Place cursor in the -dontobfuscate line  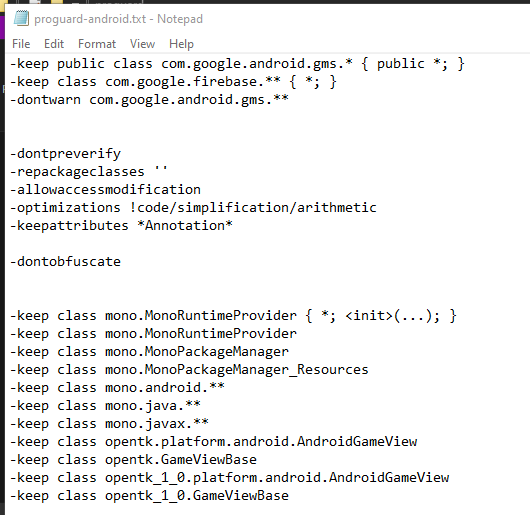coord(65,262)
